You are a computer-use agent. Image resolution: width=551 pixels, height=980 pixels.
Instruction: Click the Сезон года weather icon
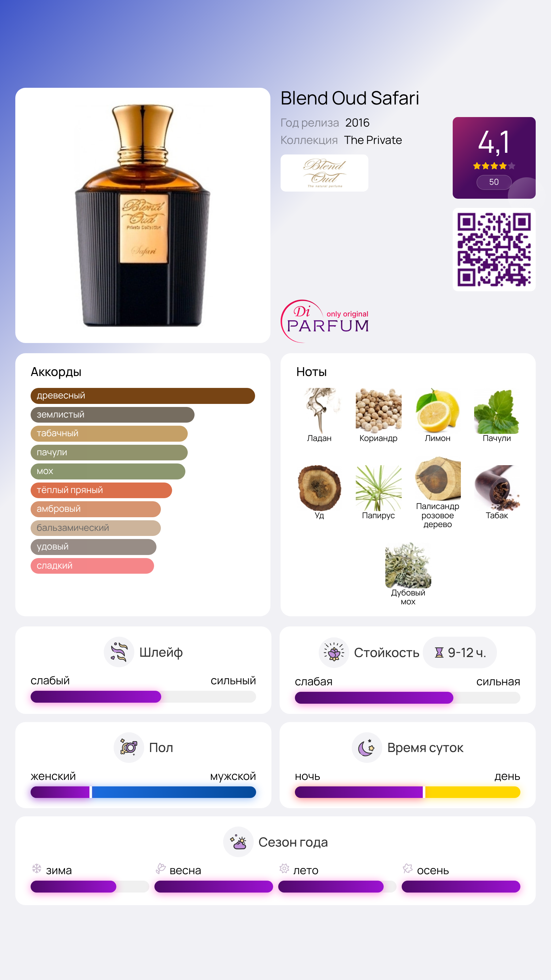(x=238, y=842)
